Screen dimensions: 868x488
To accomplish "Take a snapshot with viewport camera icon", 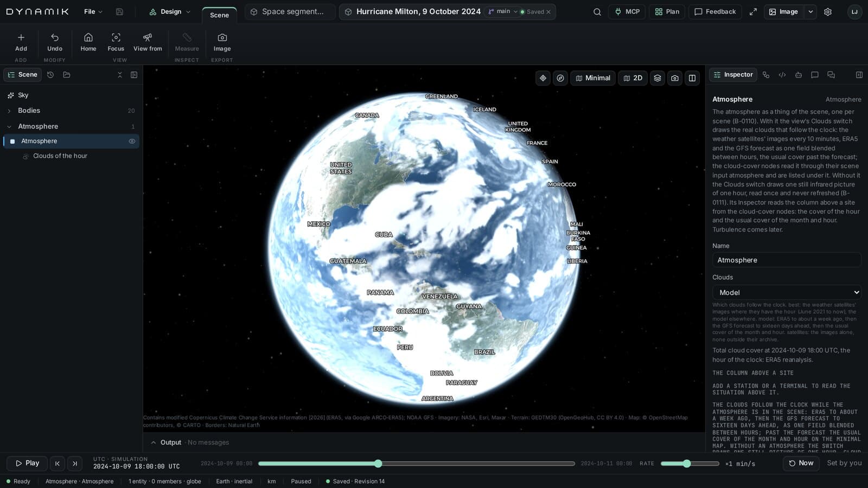I will [x=675, y=78].
